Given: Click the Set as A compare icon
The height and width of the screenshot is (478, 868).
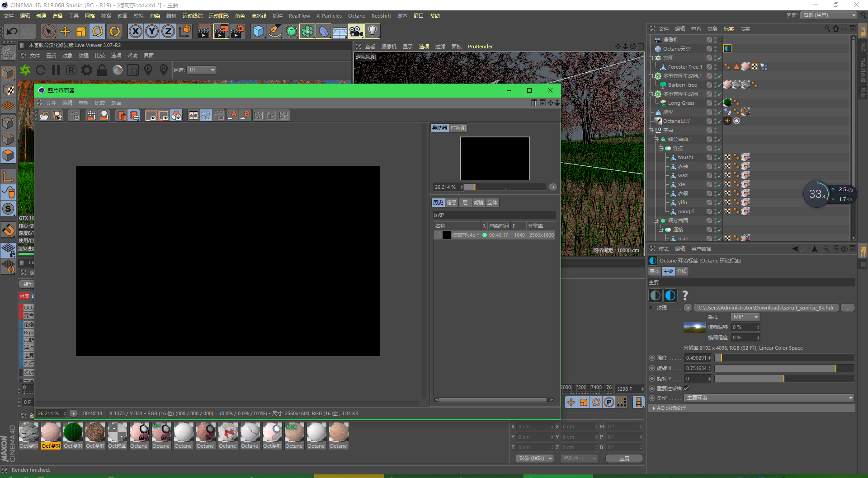Looking at the screenshot, I should click(x=232, y=116).
